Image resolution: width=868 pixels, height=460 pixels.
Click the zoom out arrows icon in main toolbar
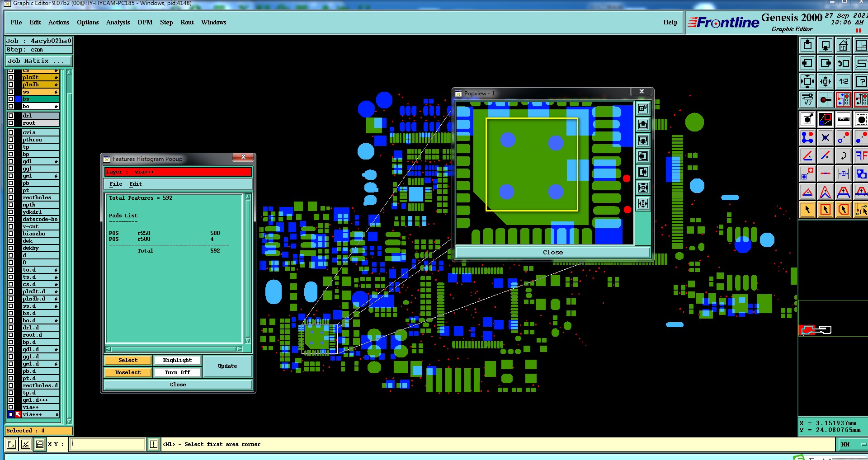826,82
